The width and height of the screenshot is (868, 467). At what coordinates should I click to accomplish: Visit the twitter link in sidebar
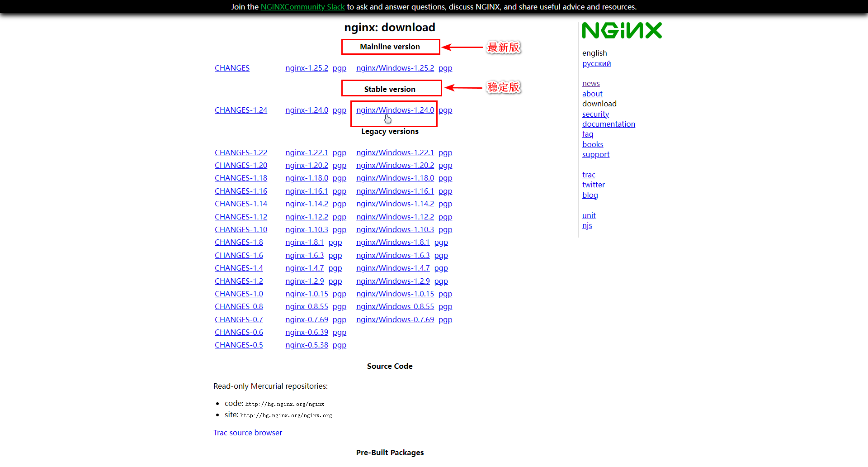tap(593, 185)
